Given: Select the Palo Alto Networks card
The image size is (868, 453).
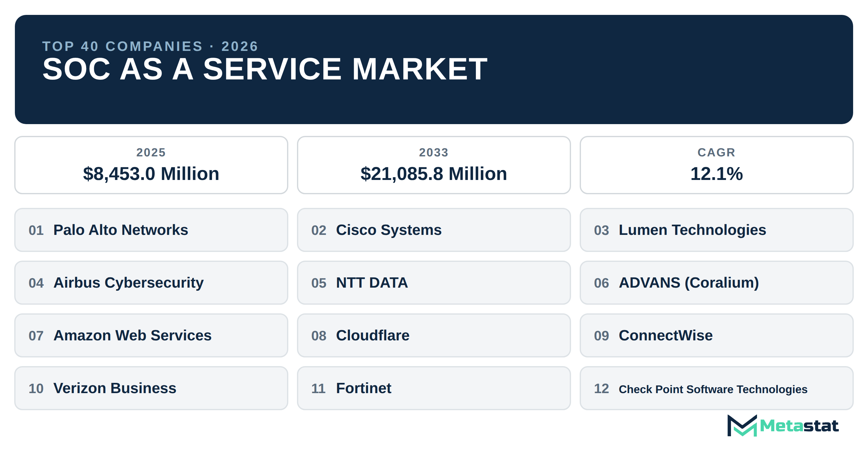Looking at the screenshot, I should [x=151, y=230].
